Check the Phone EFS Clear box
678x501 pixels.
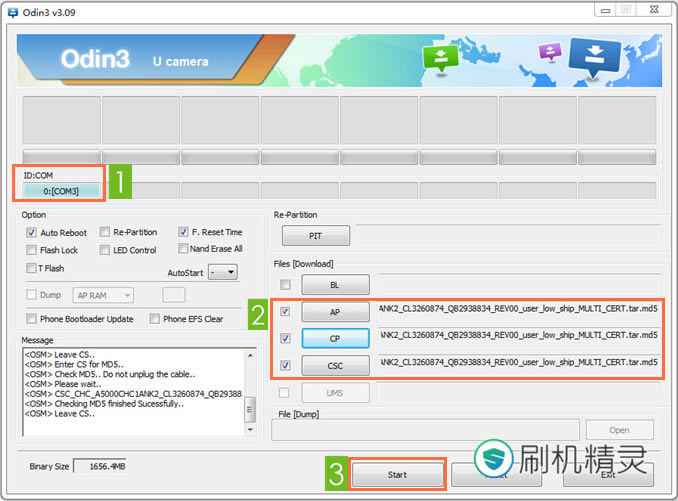(155, 319)
